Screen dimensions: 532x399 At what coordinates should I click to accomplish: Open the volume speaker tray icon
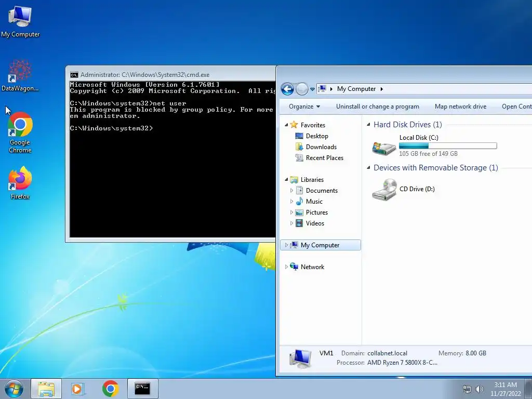[479, 389]
